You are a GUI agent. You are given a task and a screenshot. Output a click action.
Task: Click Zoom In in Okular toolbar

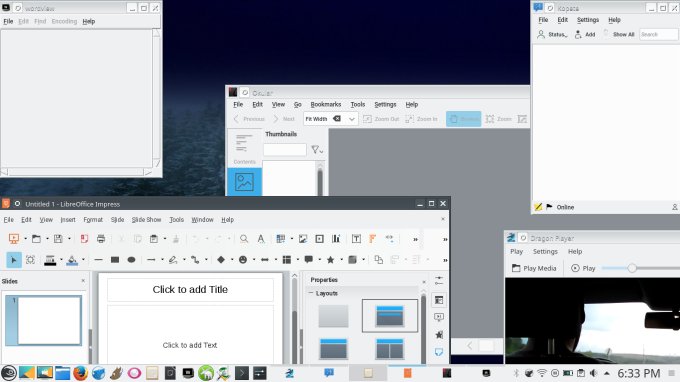point(421,119)
